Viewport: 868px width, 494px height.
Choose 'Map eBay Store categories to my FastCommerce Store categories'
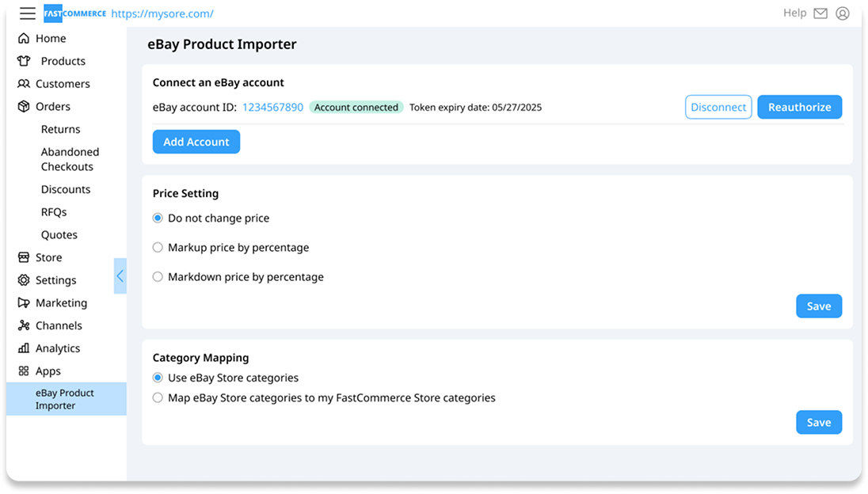tap(158, 397)
